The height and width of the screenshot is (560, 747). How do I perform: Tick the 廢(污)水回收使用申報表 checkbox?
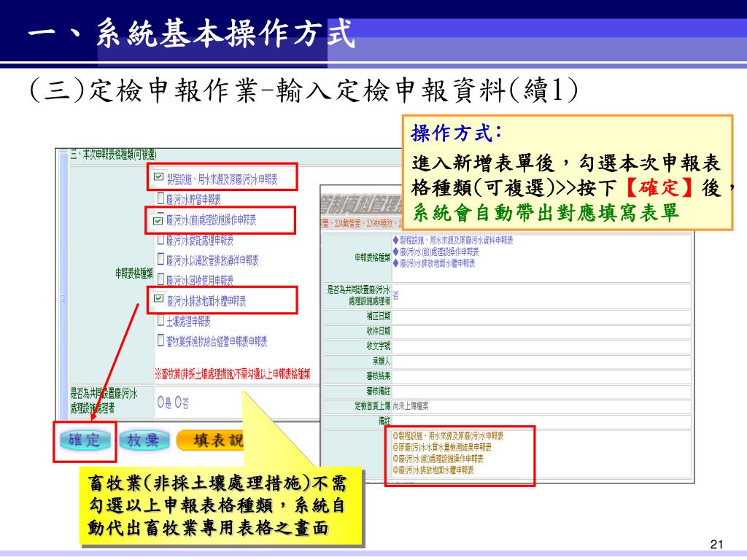point(160,279)
